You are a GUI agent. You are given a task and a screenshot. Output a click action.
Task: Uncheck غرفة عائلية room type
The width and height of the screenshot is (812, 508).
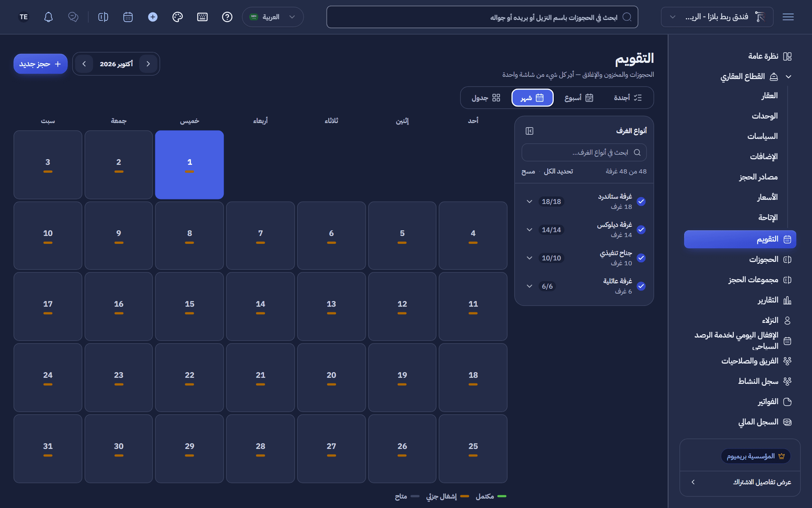point(641,286)
